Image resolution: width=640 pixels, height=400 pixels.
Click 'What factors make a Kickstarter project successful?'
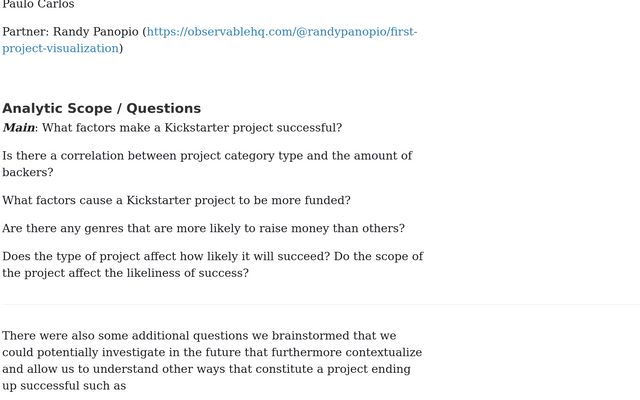pos(192,128)
